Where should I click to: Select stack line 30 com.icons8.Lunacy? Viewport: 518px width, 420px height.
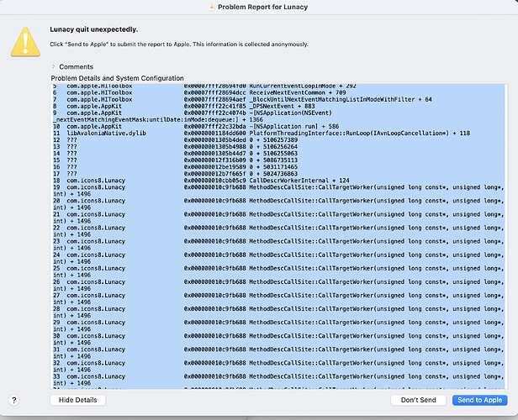278,339
